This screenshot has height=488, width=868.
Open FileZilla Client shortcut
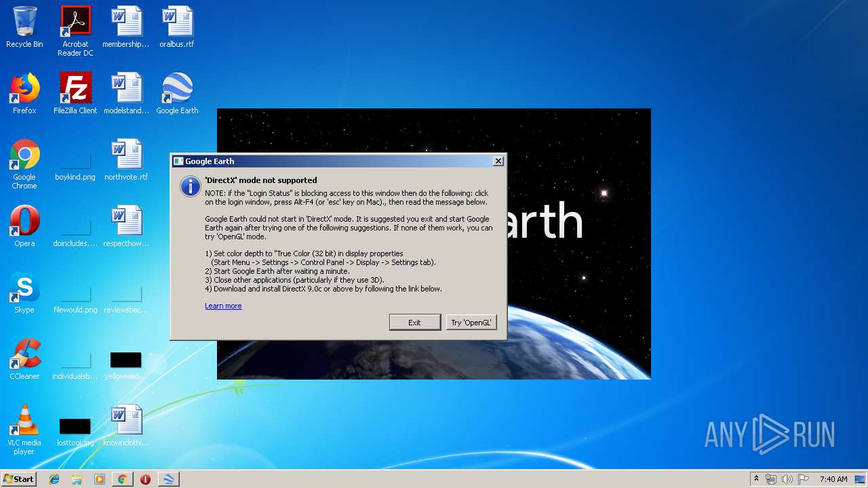coord(75,94)
